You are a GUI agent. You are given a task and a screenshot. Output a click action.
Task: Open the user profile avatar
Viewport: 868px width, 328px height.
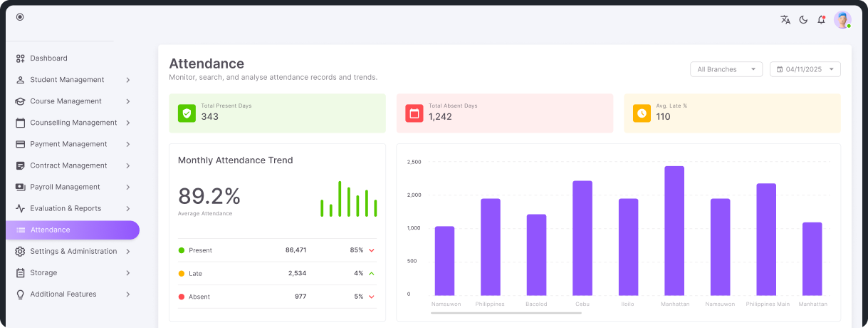(x=842, y=20)
